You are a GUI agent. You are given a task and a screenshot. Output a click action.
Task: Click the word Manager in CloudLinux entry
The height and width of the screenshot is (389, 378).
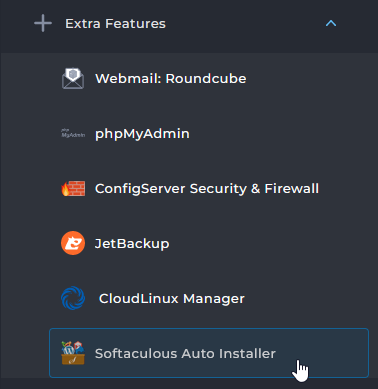(x=214, y=299)
